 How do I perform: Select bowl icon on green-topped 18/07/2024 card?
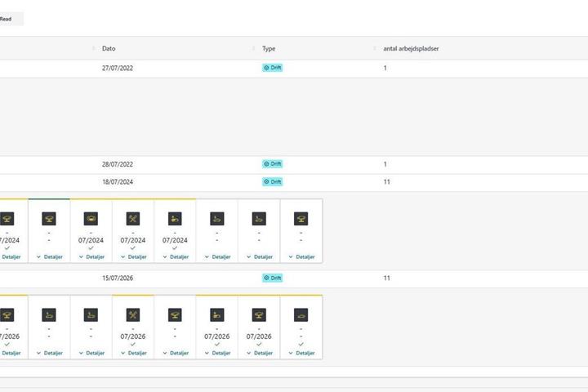pyautogui.click(x=49, y=219)
